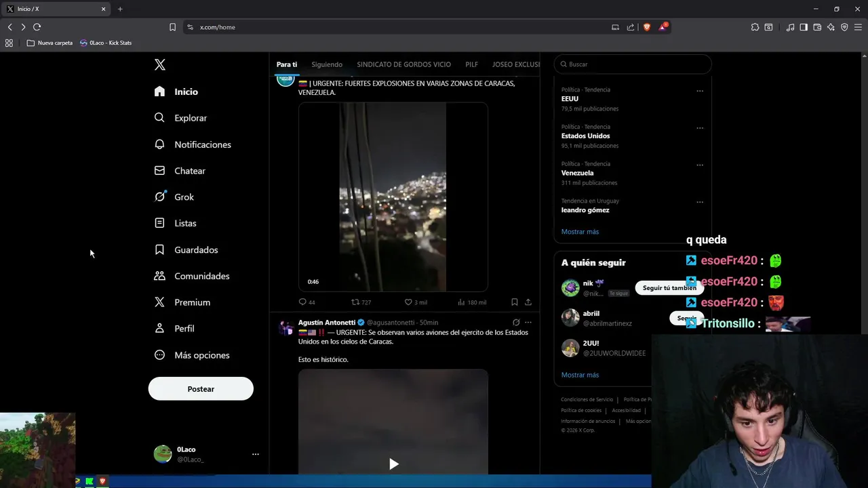Image resolution: width=868 pixels, height=488 pixels.
Task: Open Perfil in the sidebar
Action: coord(174,328)
